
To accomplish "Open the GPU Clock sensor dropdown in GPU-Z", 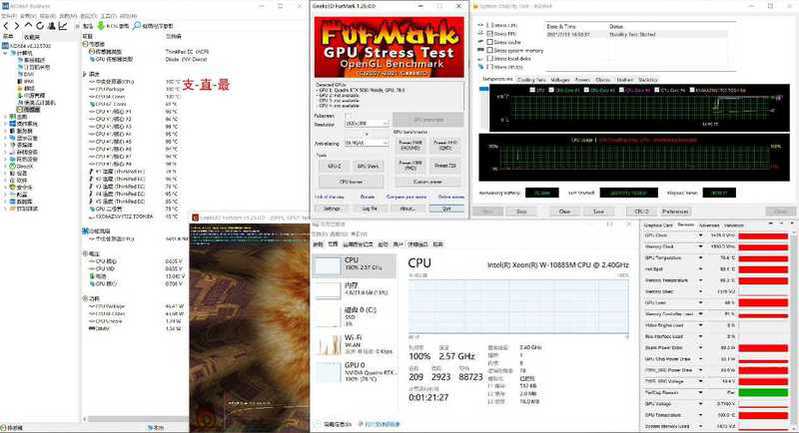I will coord(700,235).
